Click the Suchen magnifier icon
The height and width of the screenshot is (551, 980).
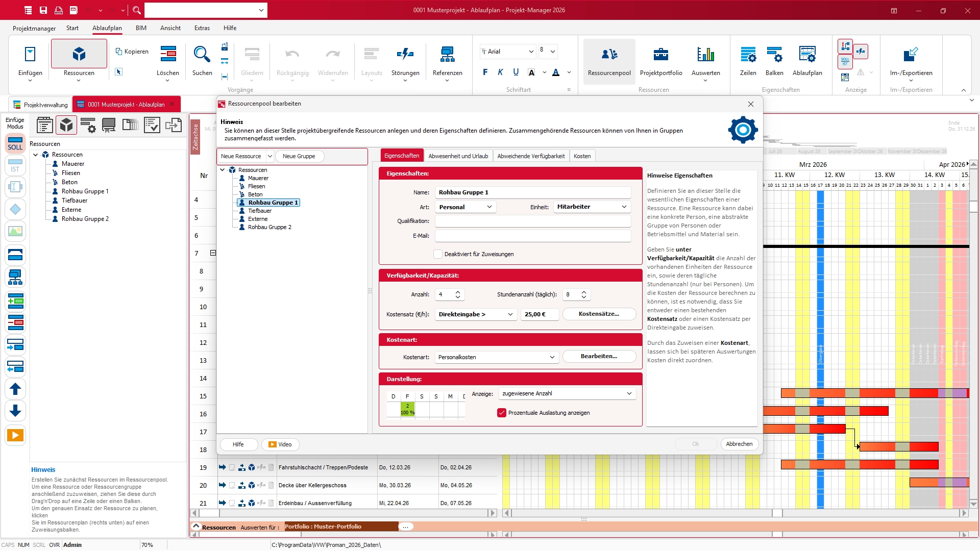202,55
